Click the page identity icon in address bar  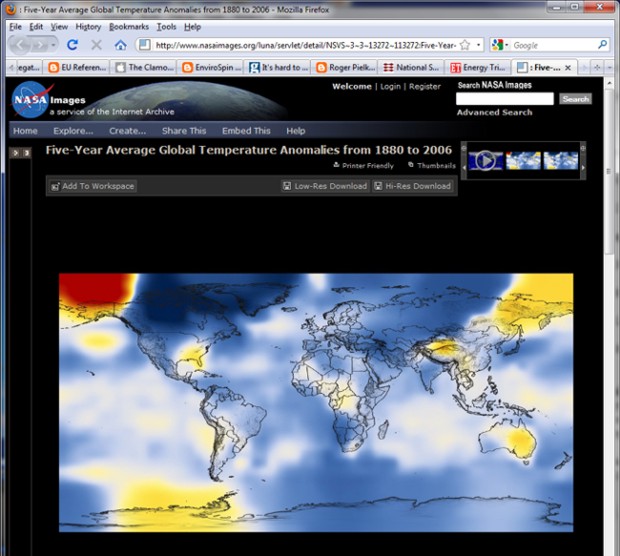[144, 45]
